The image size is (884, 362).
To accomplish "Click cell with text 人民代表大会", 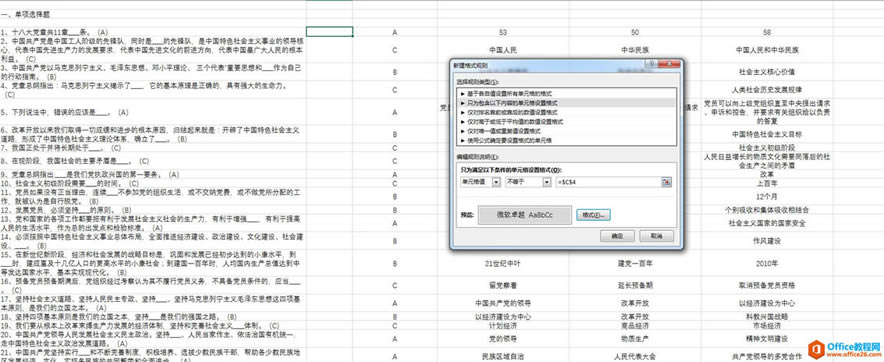I will pos(635,356).
